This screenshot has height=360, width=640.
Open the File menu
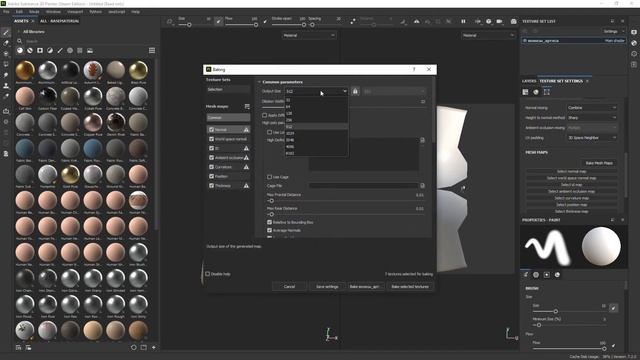pyautogui.click(x=6, y=12)
